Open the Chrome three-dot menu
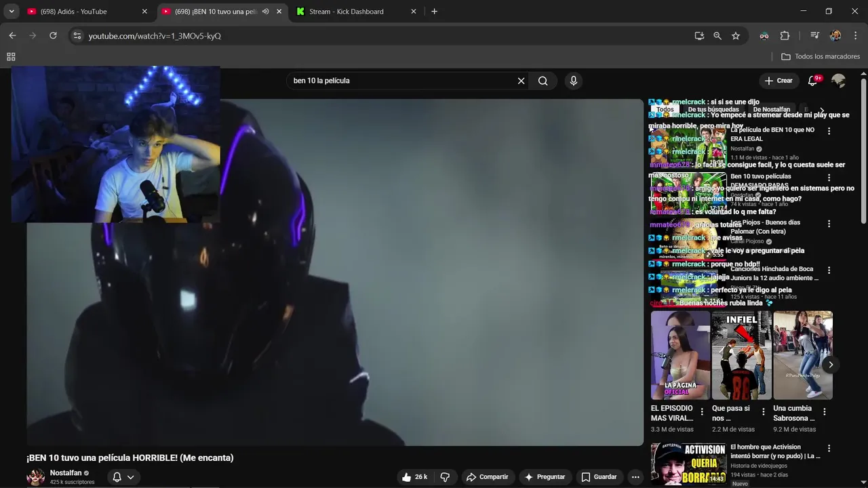Image resolution: width=868 pixels, height=488 pixels. 854,36
